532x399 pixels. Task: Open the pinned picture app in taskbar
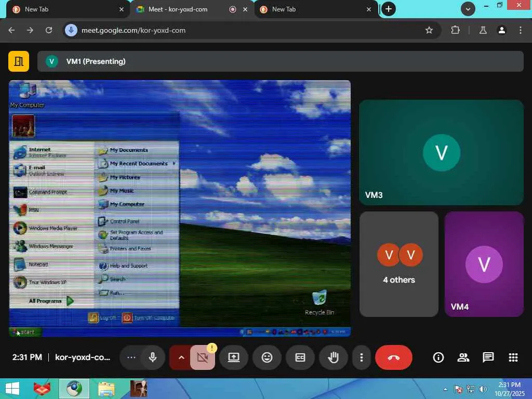click(139, 389)
